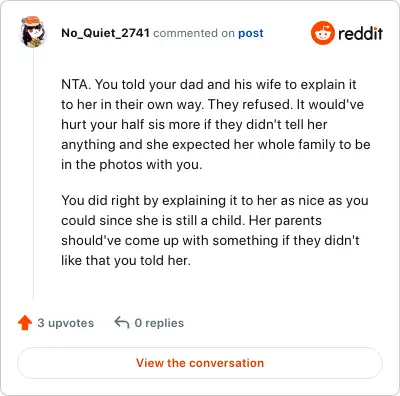Upvote with the orange up arrow
The height and width of the screenshot is (396, 400).
tap(25, 323)
